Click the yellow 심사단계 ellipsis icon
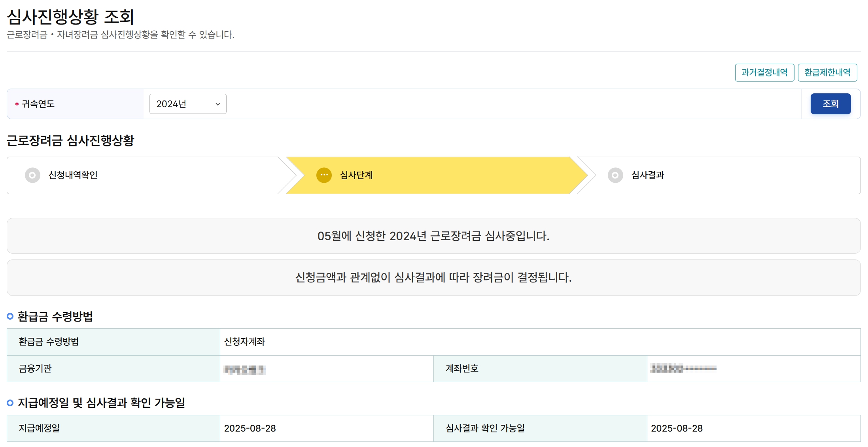This screenshot has width=868, height=447. 324,175
